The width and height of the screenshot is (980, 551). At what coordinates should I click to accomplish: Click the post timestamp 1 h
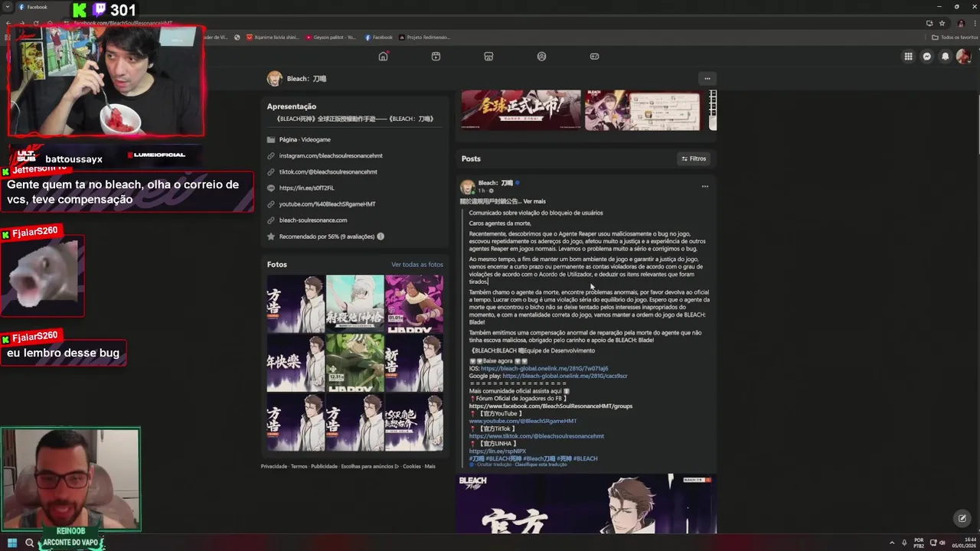coord(482,191)
